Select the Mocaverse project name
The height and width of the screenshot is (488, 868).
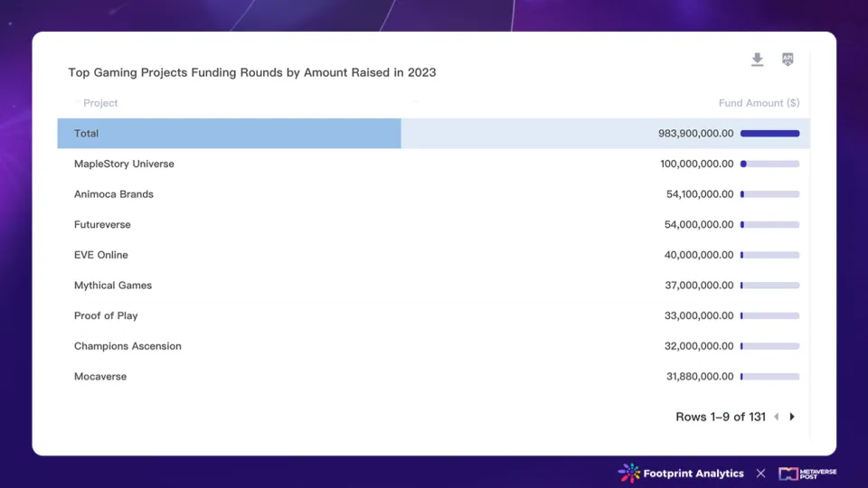tap(100, 376)
